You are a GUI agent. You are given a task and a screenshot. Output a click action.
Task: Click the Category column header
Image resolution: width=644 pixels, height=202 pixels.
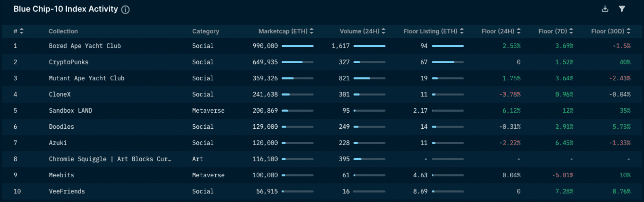click(x=205, y=31)
